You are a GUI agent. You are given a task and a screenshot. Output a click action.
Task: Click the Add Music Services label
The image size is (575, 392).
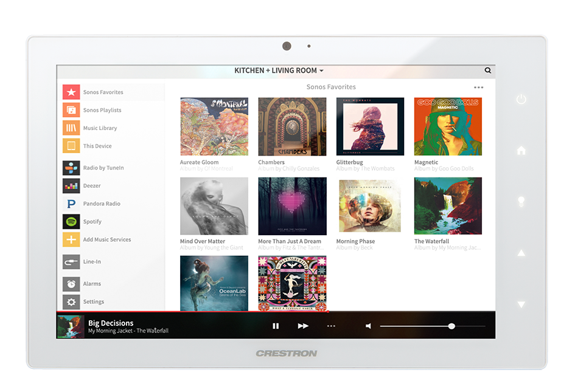coord(106,239)
